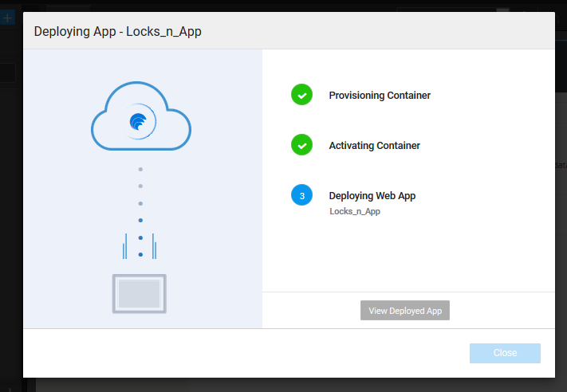Click the View Deployed App button
Image resolution: width=567 pixels, height=392 pixels.
(404, 311)
